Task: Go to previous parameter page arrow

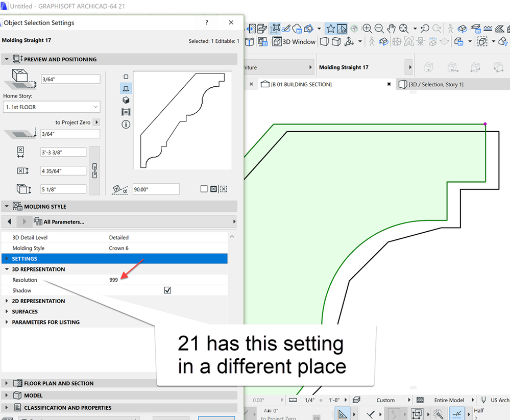Action: [9, 221]
